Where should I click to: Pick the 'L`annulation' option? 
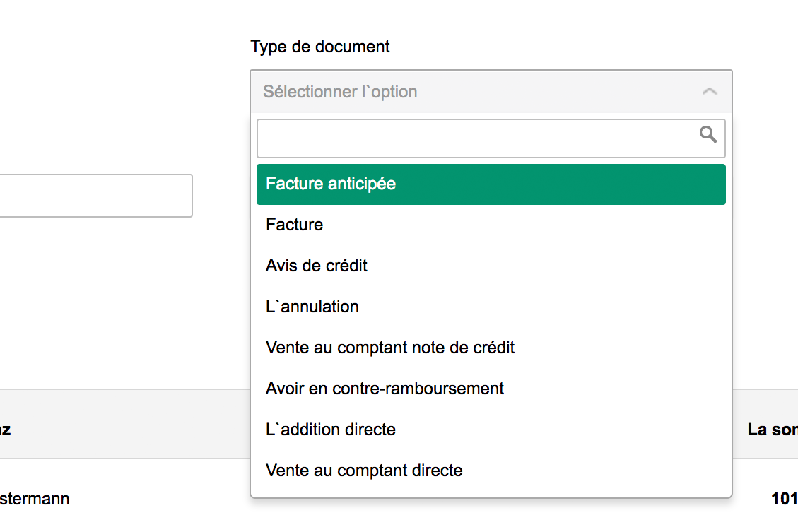(312, 307)
